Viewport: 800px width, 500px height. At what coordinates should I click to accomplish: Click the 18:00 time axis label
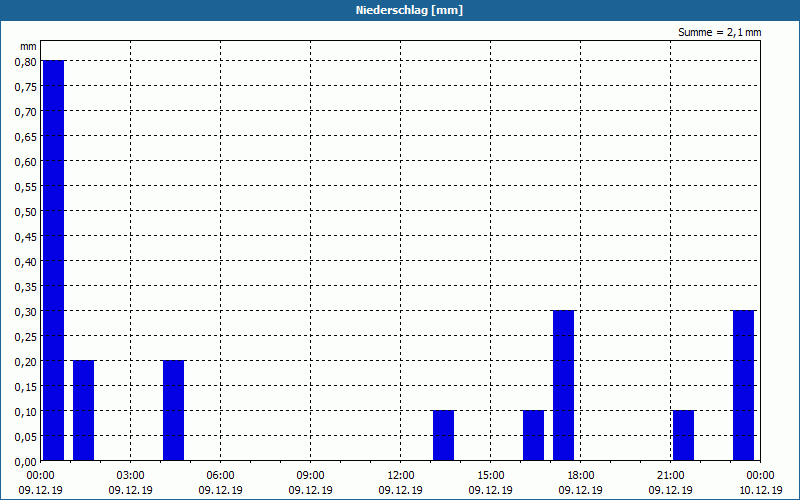(581, 475)
